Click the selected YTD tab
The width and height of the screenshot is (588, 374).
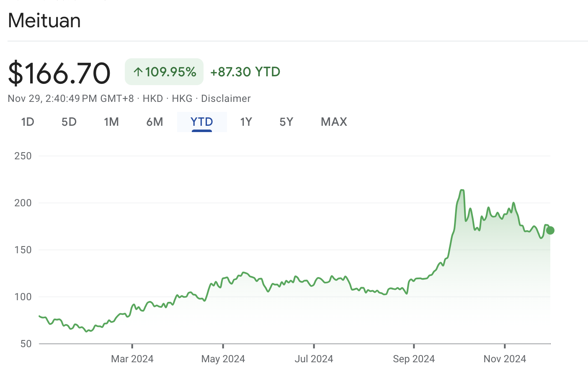tap(202, 122)
